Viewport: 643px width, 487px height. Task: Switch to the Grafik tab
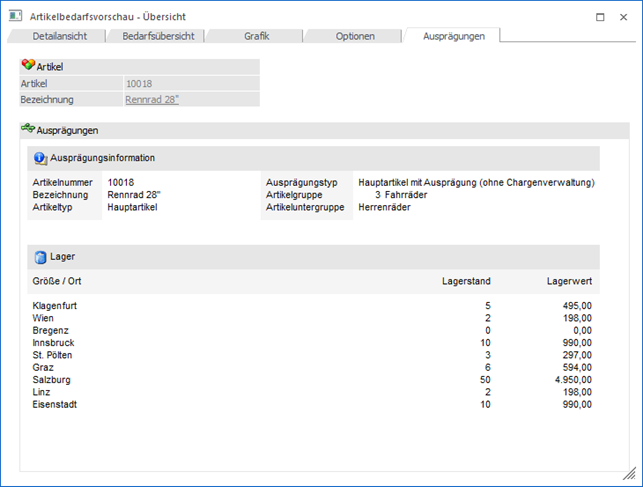256,36
